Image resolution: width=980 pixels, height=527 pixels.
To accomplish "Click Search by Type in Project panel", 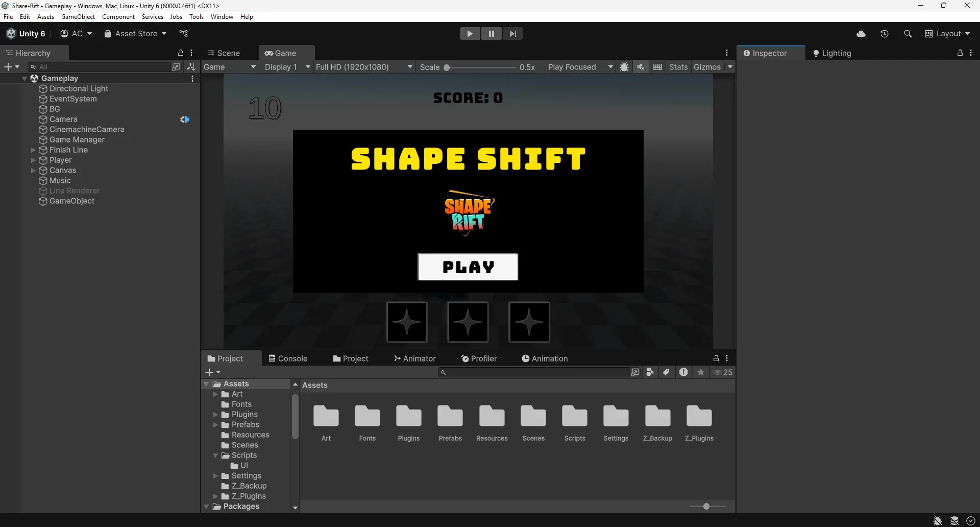I will [650, 372].
